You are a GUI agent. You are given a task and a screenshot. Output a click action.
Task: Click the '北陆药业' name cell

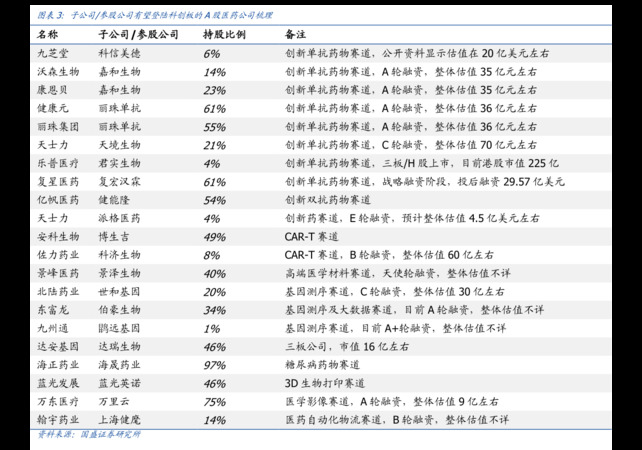[58, 292]
